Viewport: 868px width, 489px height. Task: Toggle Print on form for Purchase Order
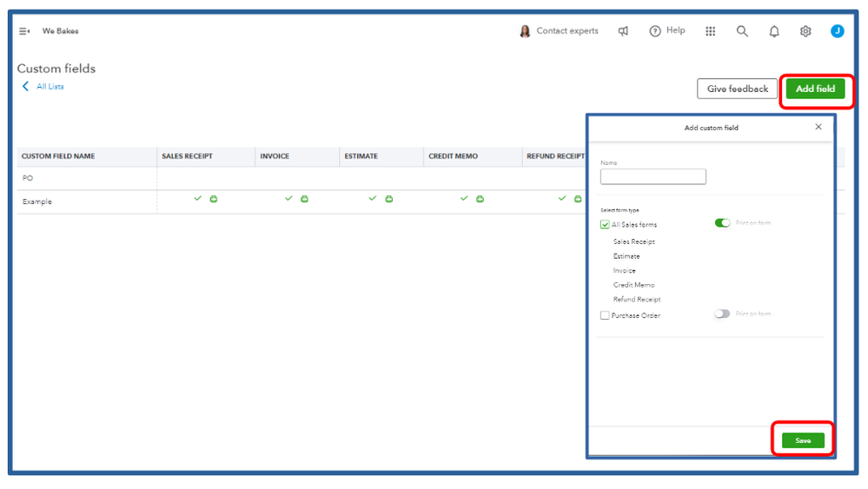[x=722, y=314]
